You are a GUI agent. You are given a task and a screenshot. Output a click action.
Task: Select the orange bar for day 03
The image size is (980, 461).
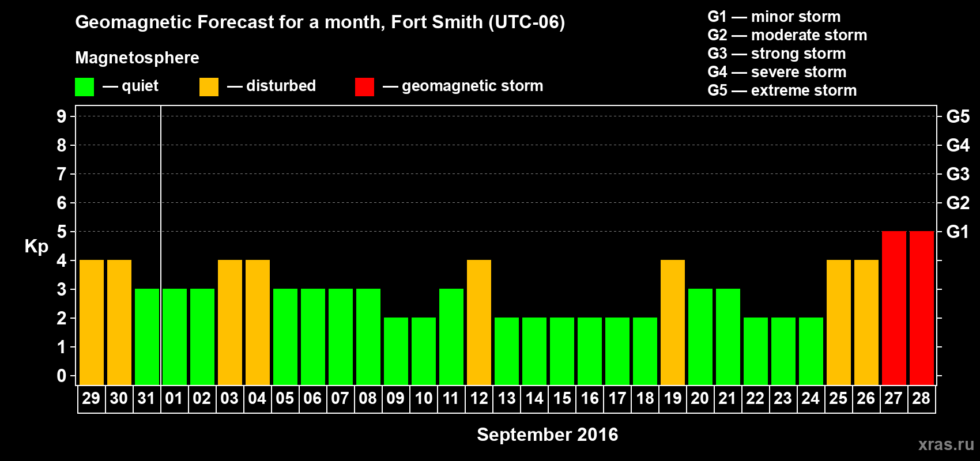(x=230, y=322)
